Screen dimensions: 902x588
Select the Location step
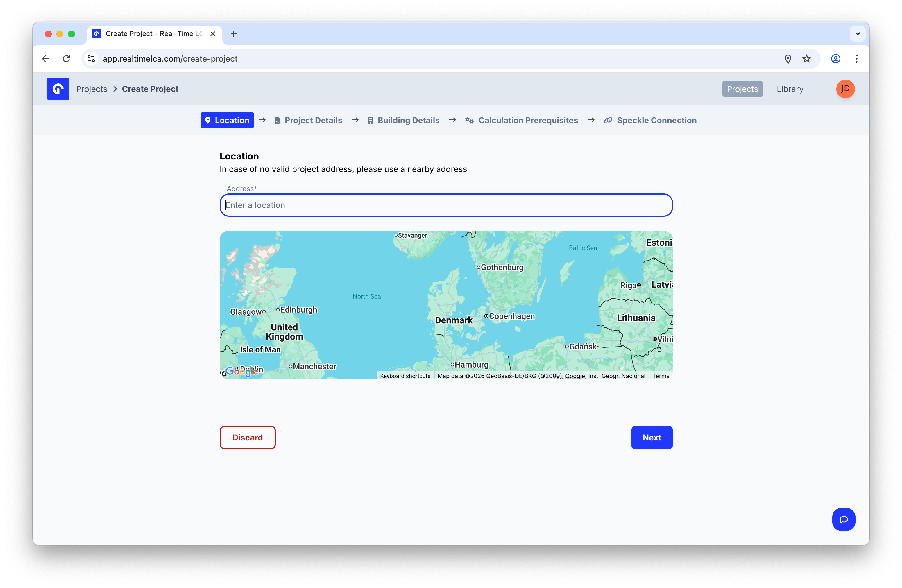pyautogui.click(x=227, y=120)
